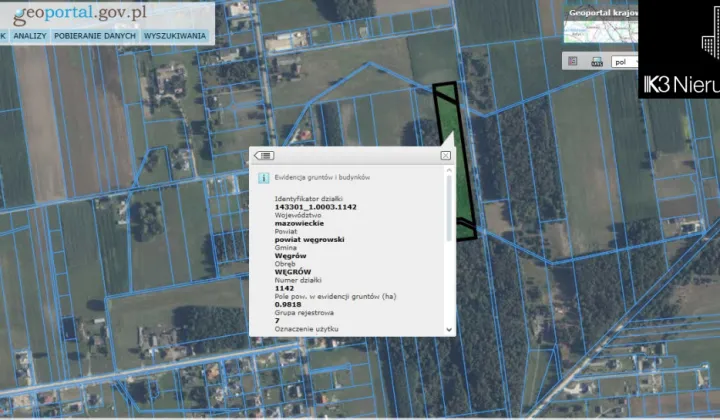This screenshot has height=420, width=720.
Task: Click the blue info icon for Ewidencja gruntów
Action: 264,178
